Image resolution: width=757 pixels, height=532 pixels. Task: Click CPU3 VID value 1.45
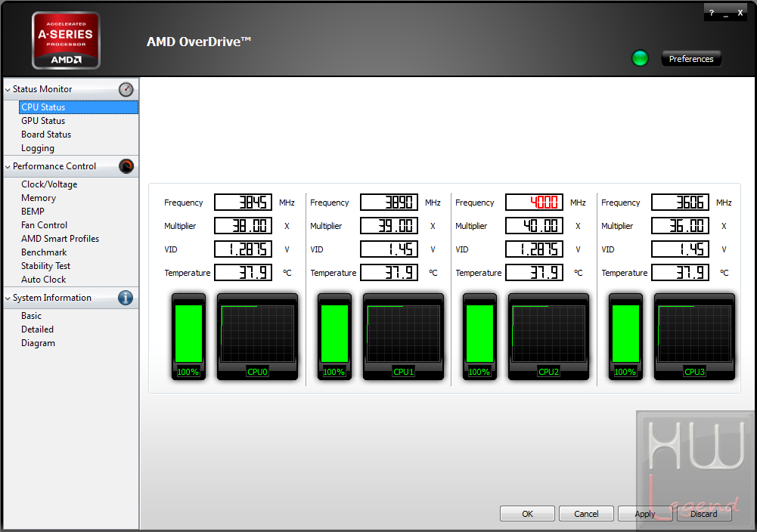pos(680,249)
